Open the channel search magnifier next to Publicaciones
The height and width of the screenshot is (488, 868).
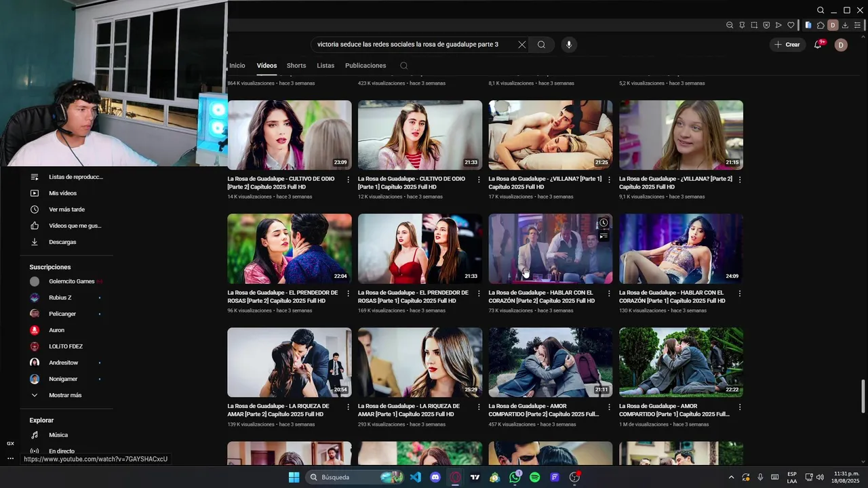pyautogui.click(x=403, y=66)
